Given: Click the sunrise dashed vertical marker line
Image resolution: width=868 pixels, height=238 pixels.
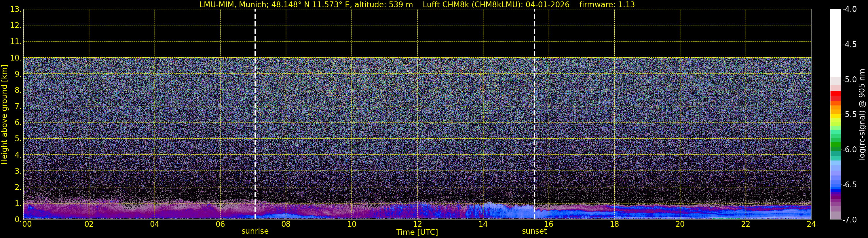Looking at the screenshot, I should (x=255, y=114).
